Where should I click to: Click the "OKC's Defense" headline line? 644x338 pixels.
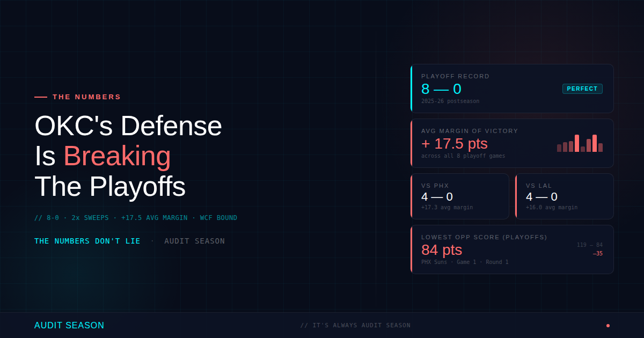click(128, 126)
